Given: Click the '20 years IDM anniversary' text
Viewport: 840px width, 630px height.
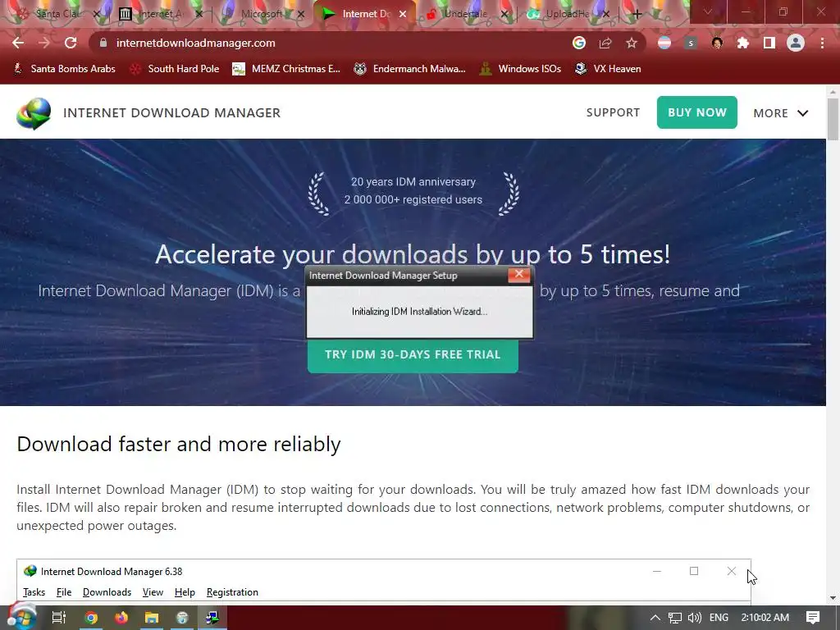Looking at the screenshot, I should 413,181.
